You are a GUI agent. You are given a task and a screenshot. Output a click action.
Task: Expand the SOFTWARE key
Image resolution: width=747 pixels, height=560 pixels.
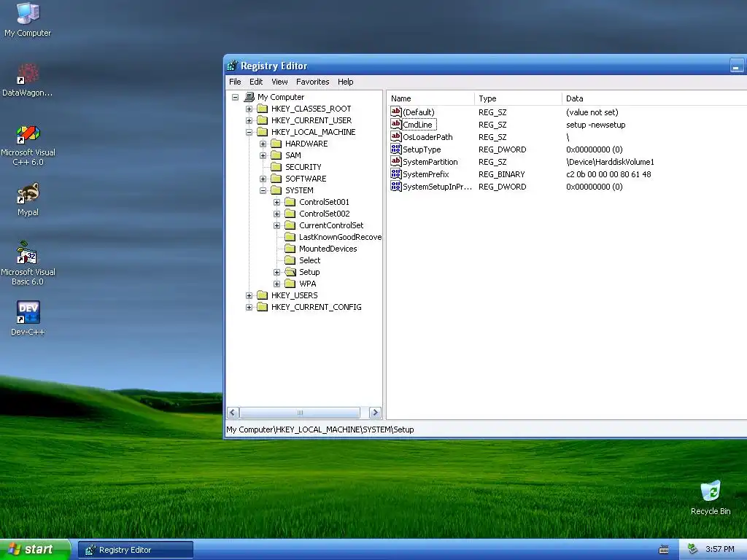263,179
